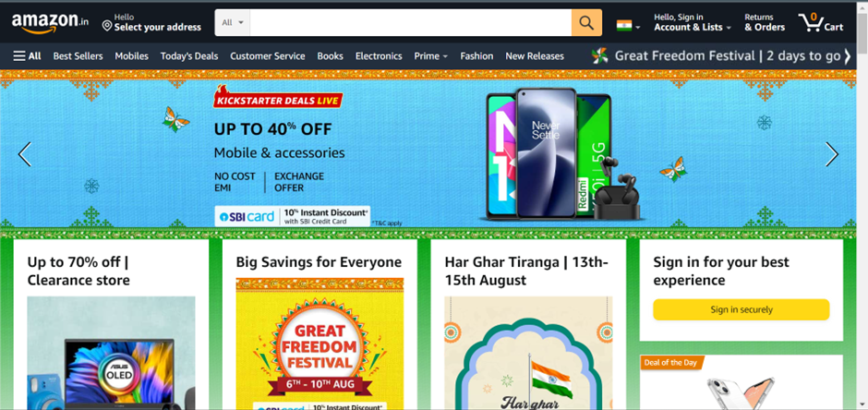
Task: Click the Great Freedom Festival arrow
Action: click(x=847, y=56)
